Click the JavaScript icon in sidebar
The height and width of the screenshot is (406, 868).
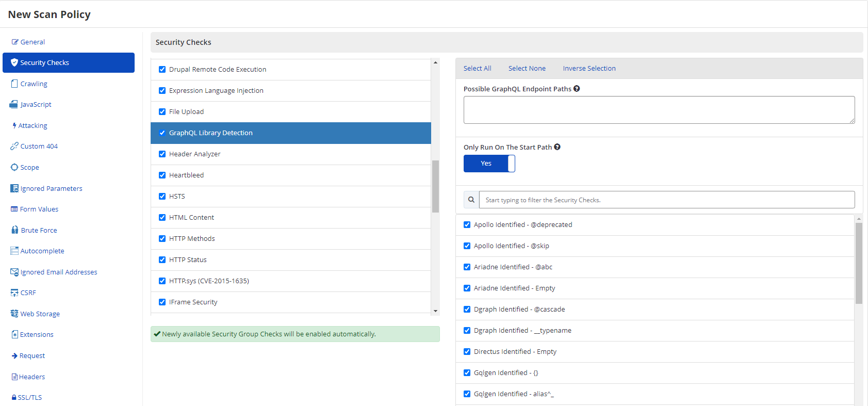click(x=14, y=104)
